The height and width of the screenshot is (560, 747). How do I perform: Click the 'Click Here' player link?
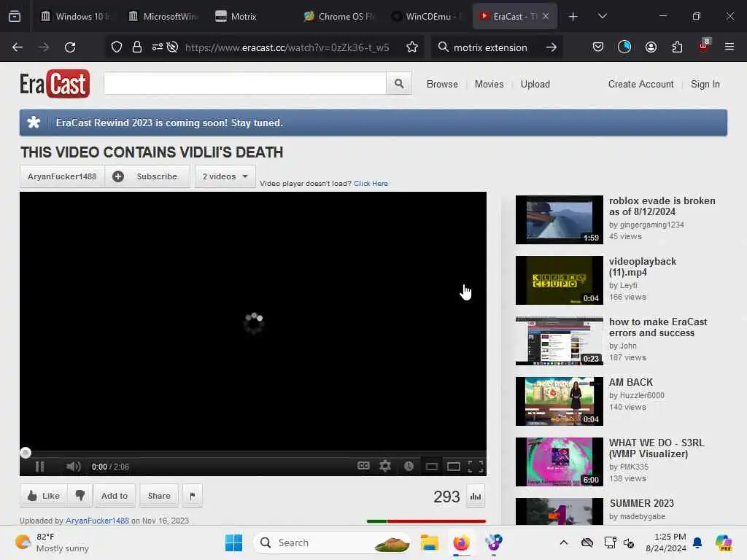click(x=371, y=183)
